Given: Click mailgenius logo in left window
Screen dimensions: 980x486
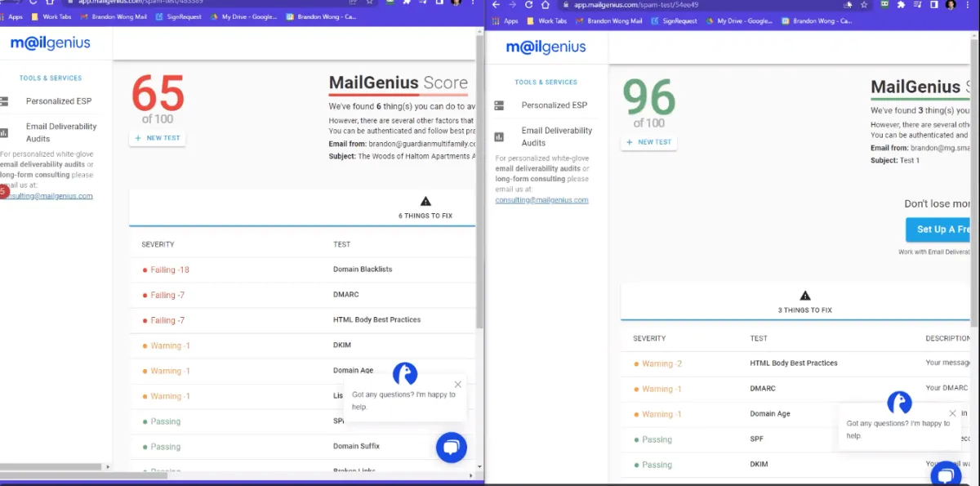Looking at the screenshot, I should 50,43.
